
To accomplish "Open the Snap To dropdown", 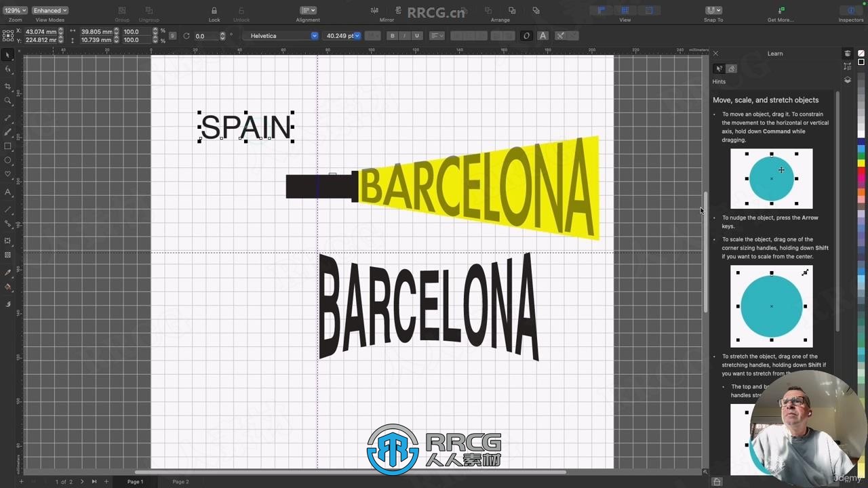I will click(x=713, y=10).
